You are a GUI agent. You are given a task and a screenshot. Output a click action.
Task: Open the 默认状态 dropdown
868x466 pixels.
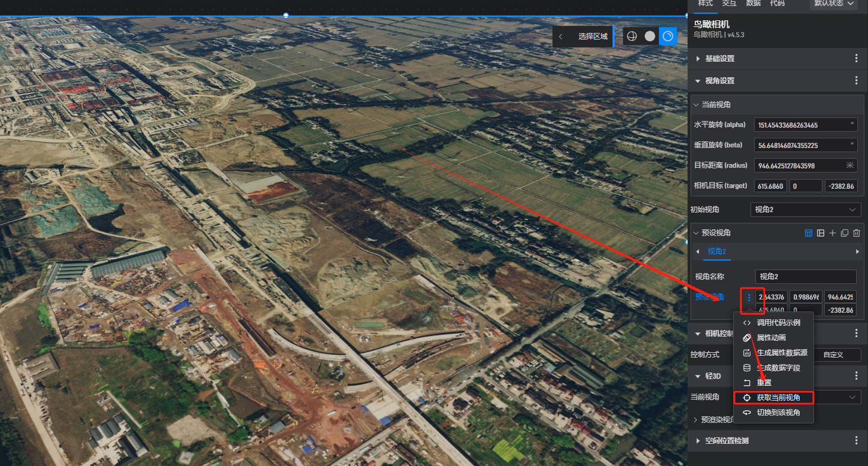833,4
